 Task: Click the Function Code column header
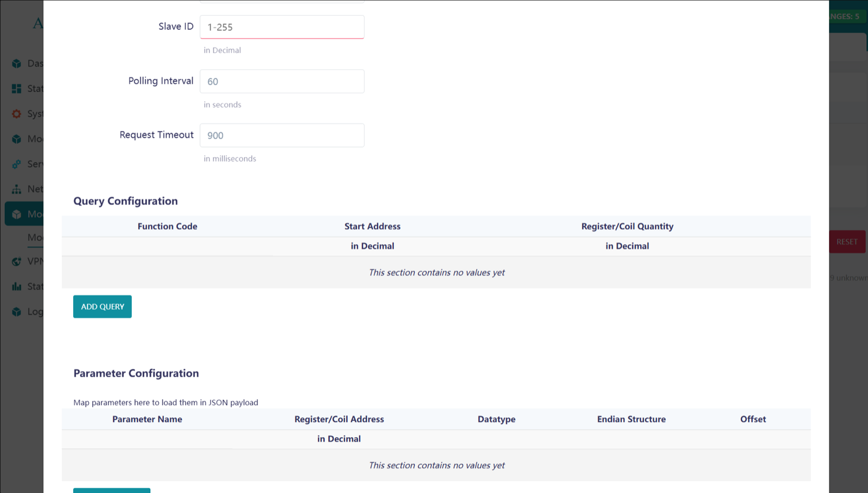click(167, 226)
